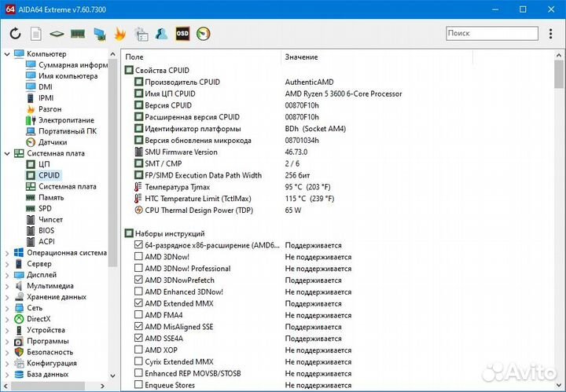Click the Наборы инструкций group header
The width and height of the screenshot is (566, 392).
164,233
